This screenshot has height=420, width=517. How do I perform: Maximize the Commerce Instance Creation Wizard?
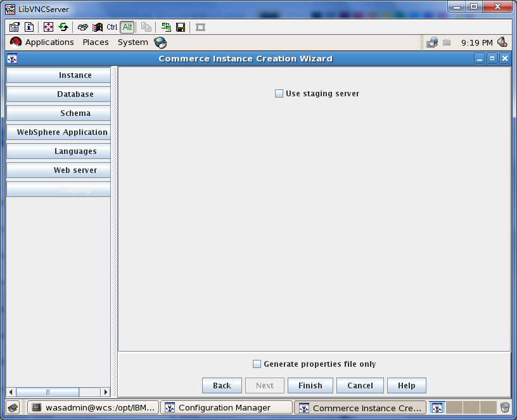(x=492, y=59)
